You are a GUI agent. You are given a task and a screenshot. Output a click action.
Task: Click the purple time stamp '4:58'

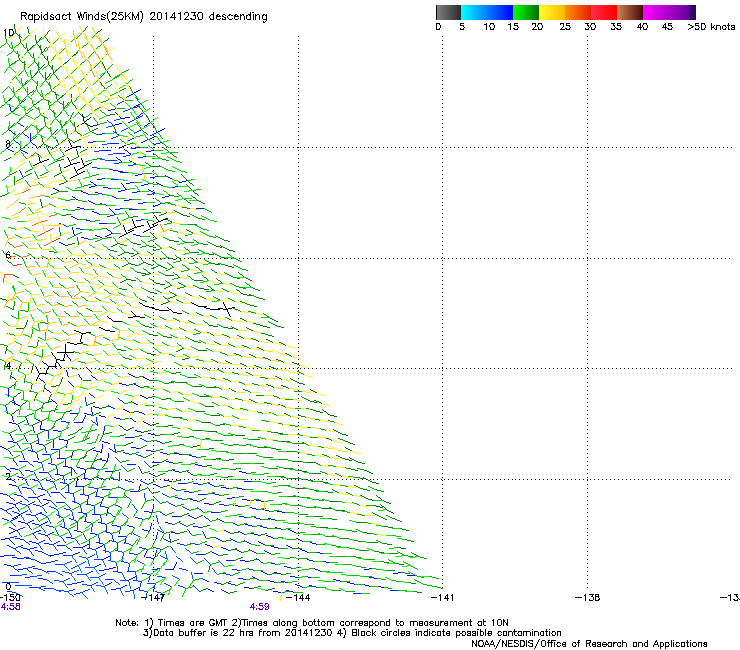point(10,607)
